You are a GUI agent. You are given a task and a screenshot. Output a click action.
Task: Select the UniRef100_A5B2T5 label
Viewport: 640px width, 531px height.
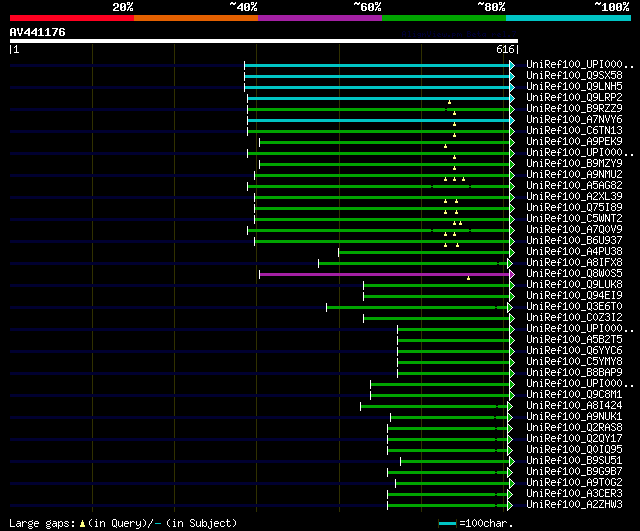coord(574,340)
